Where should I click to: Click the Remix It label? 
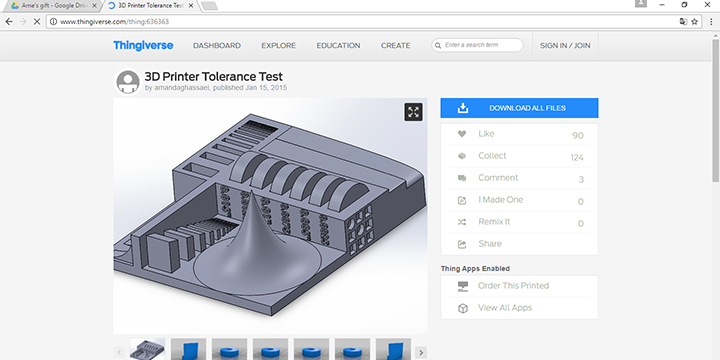click(x=494, y=222)
